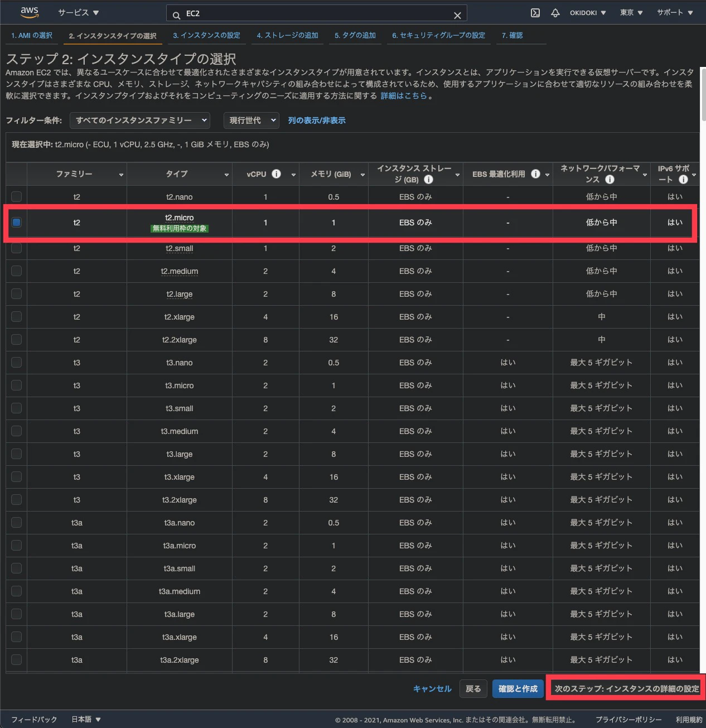Go to tab 5. タグの追加

click(x=355, y=35)
